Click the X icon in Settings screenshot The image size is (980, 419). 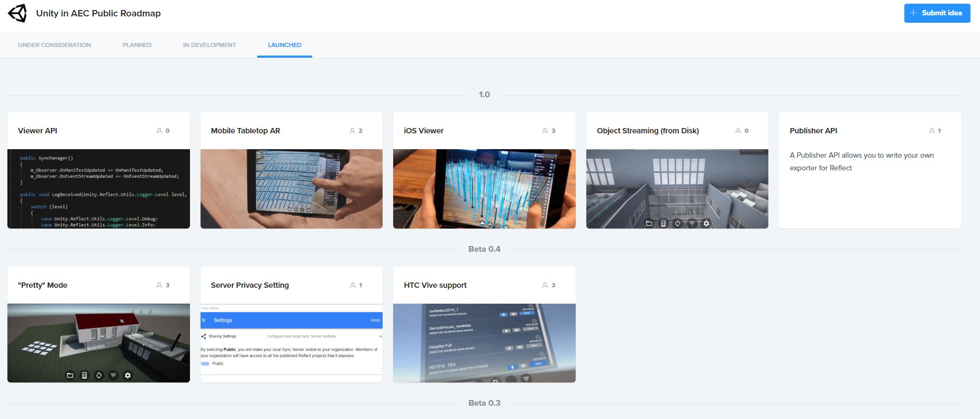[204, 321]
